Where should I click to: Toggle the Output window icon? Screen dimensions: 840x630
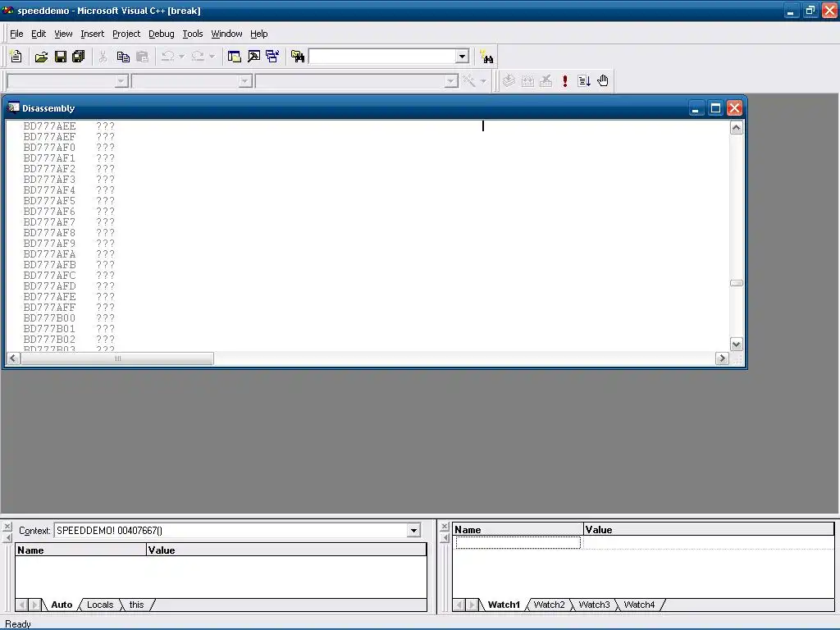(253, 57)
